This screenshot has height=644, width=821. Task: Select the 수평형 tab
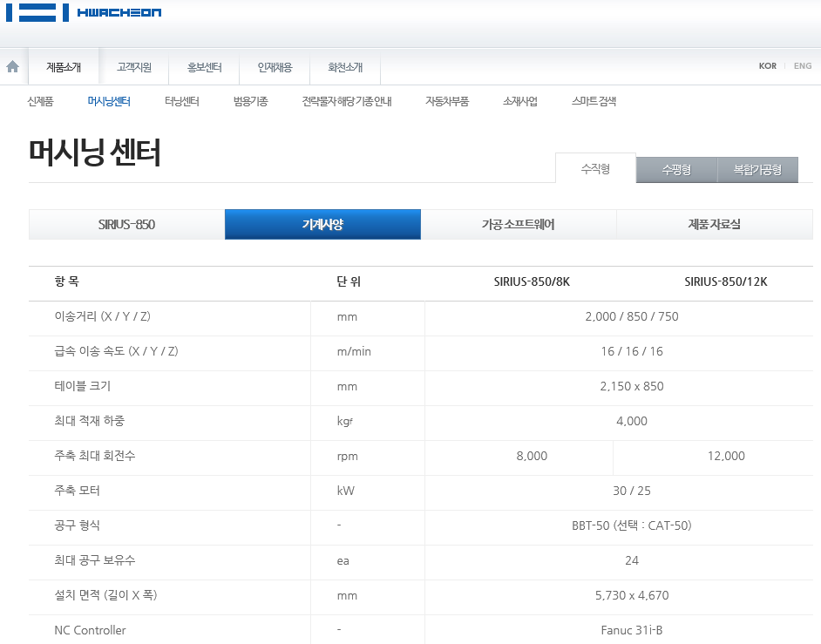[676, 170]
